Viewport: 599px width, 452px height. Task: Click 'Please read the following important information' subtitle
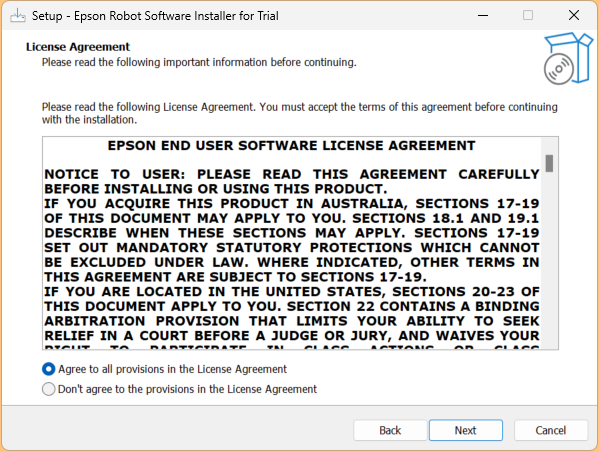pos(199,62)
